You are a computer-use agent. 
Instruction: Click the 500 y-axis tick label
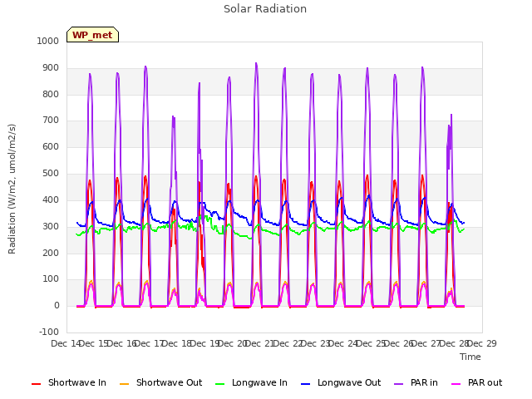point(51,174)
